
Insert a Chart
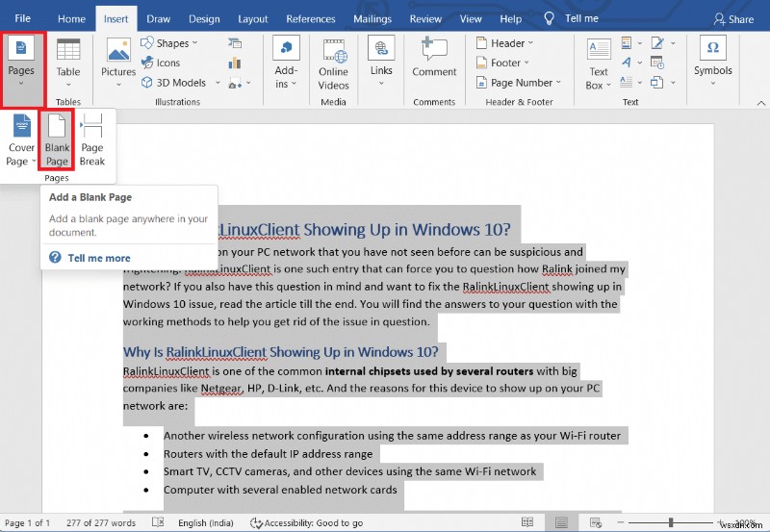[235, 63]
